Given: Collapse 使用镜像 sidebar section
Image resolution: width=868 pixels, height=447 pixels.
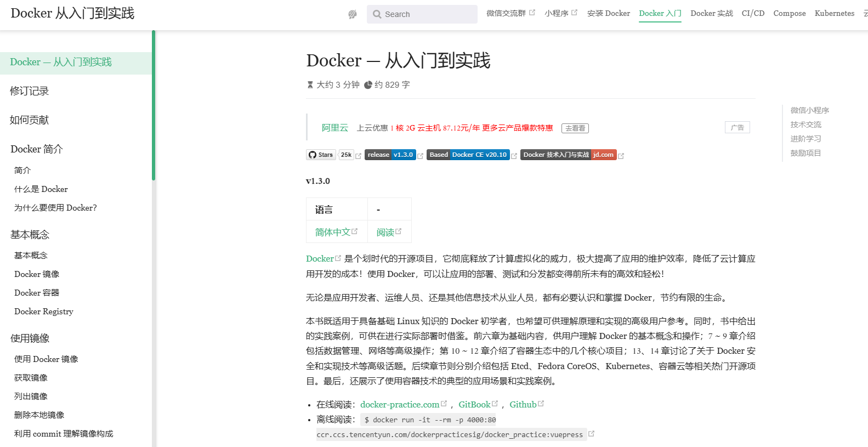Looking at the screenshot, I should pos(30,338).
